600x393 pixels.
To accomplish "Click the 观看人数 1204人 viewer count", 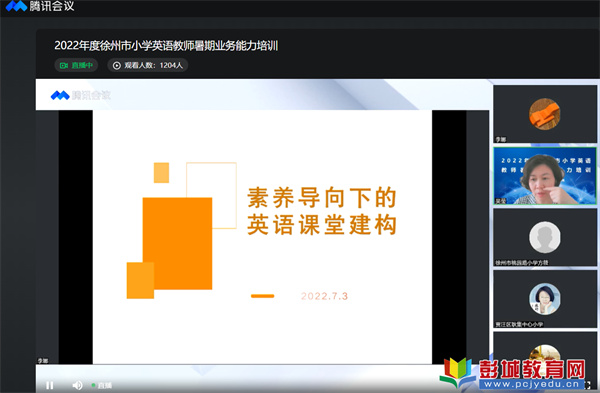I will [x=148, y=65].
